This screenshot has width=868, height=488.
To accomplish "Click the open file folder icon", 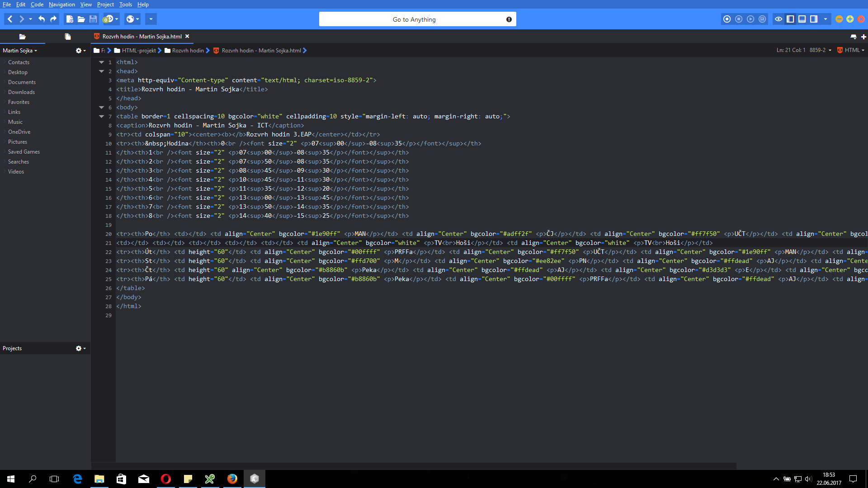I will click(x=81, y=19).
